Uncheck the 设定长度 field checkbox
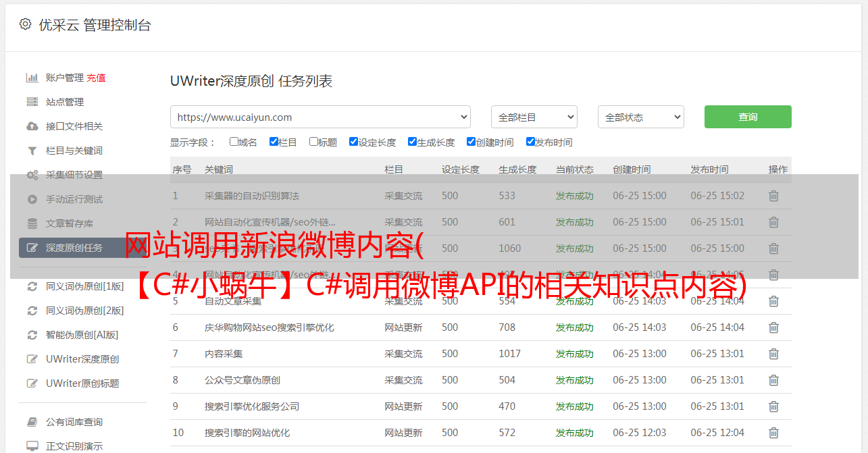Viewport: 868px width, 453px height. [x=353, y=142]
